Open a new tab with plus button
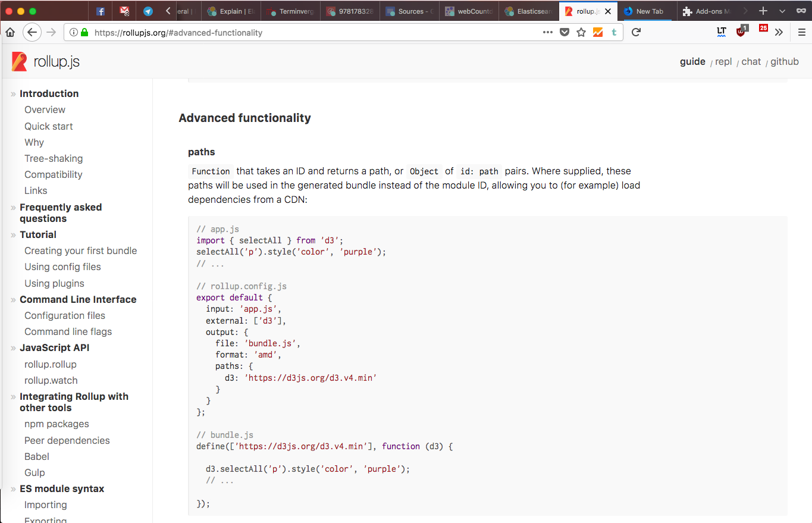This screenshot has width=812, height=523. tap(763, 11)
